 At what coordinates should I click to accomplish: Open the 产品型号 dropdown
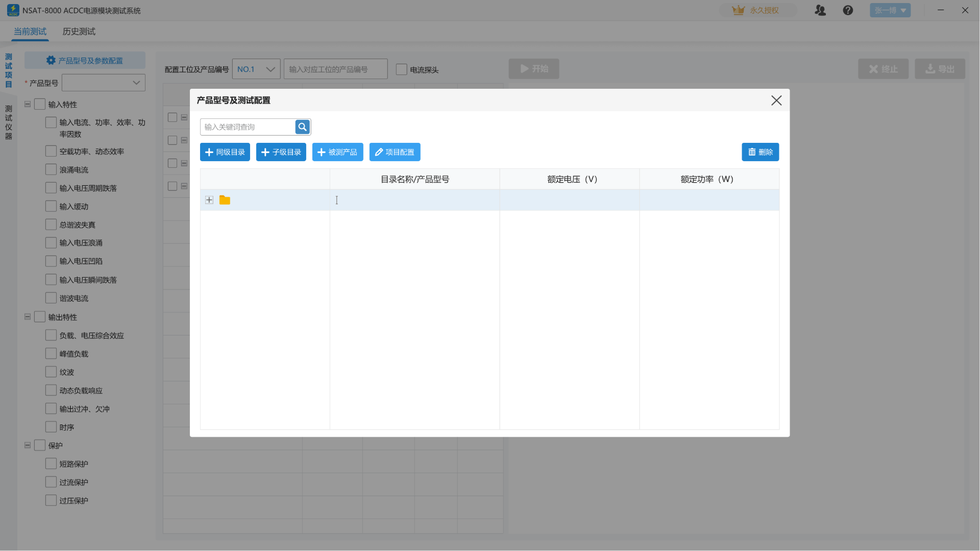pyautogui.click(x=104, y=83)
